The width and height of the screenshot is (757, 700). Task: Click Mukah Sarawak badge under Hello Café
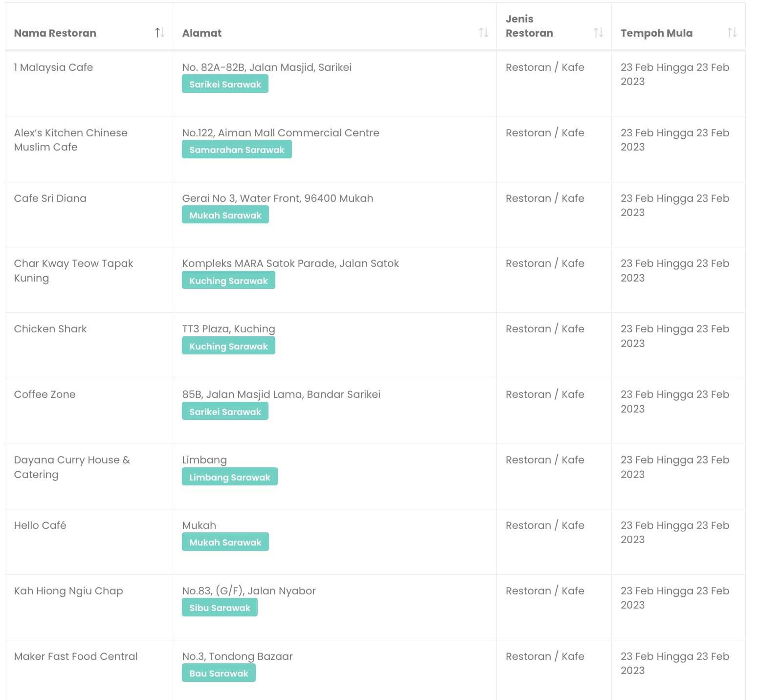[225, 542]
